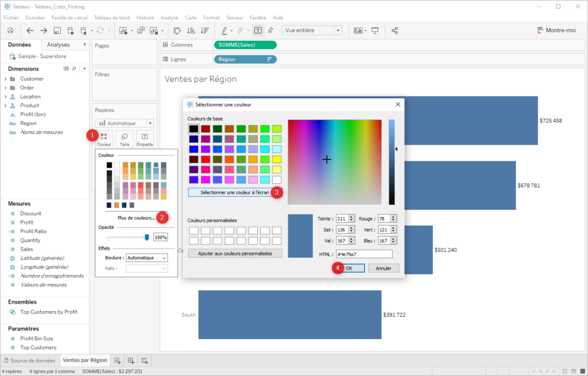Duplicate the sheet with the toolbar icon
Viewport: 588px width, 376px height.
pos(141,30)
